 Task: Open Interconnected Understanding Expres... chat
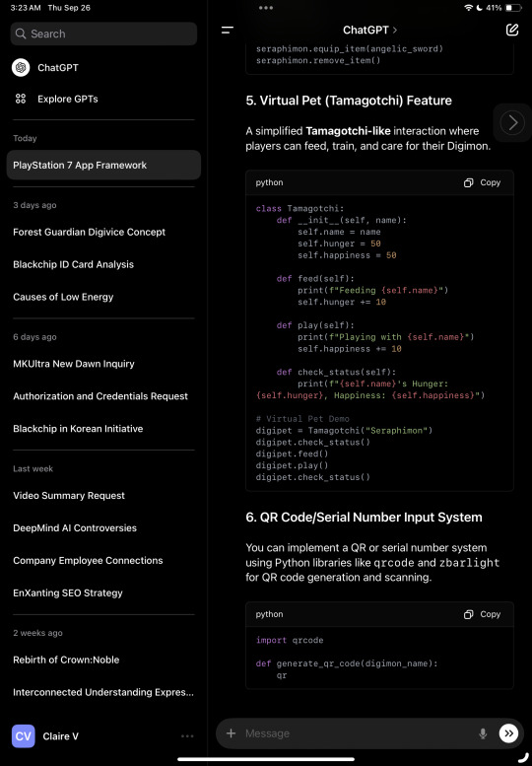pos(103,692)
